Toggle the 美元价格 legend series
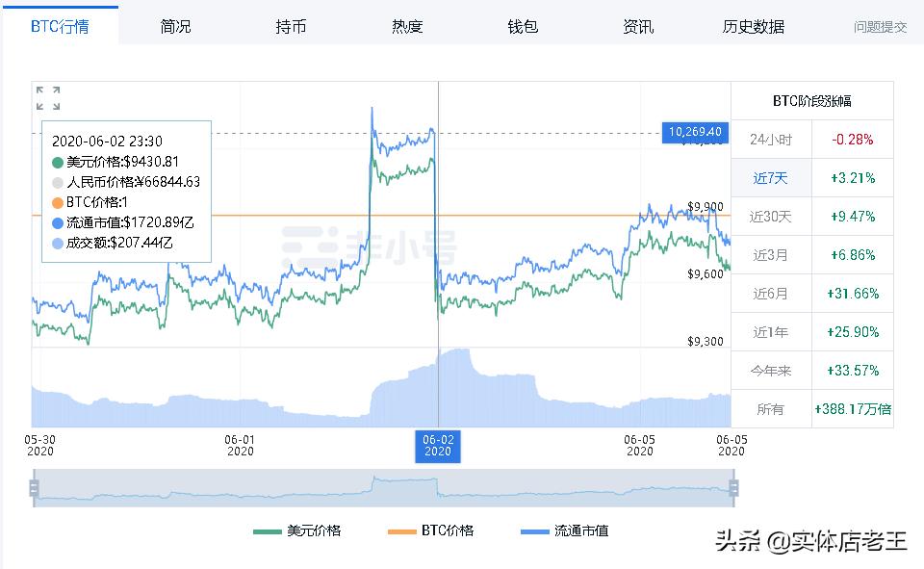Image resolution: width=924 pixels, height=569 pixels. (x=297, y=530)
